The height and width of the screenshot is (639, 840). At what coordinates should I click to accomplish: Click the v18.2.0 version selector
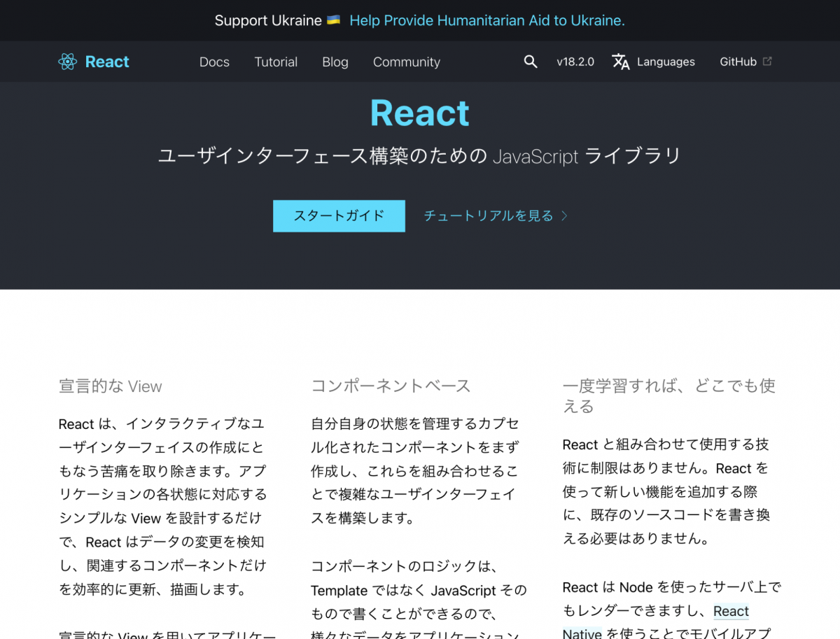[x=575, y=62]
